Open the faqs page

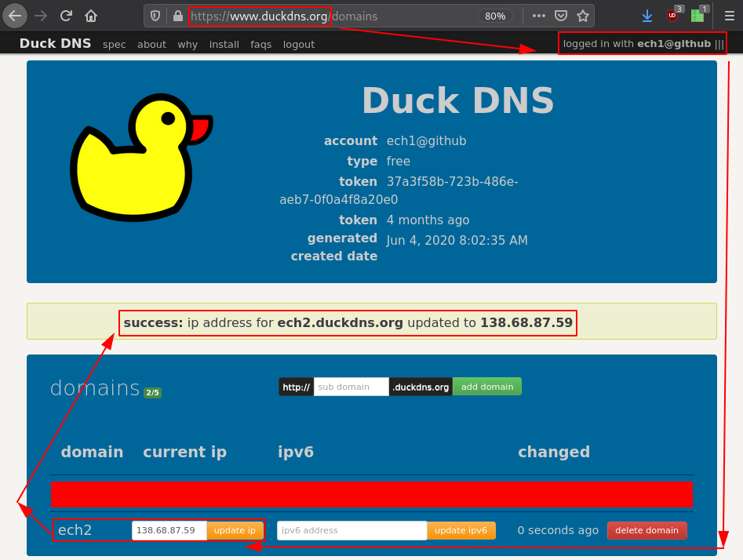pos(261,45)
